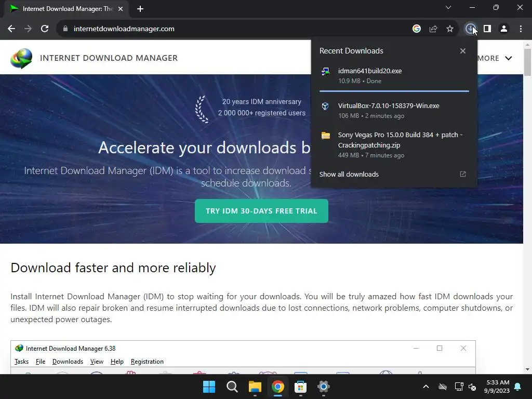Open the Downloads menu in IDM screenshot
This screenshot has height=399, width=532.
point(68,362)
